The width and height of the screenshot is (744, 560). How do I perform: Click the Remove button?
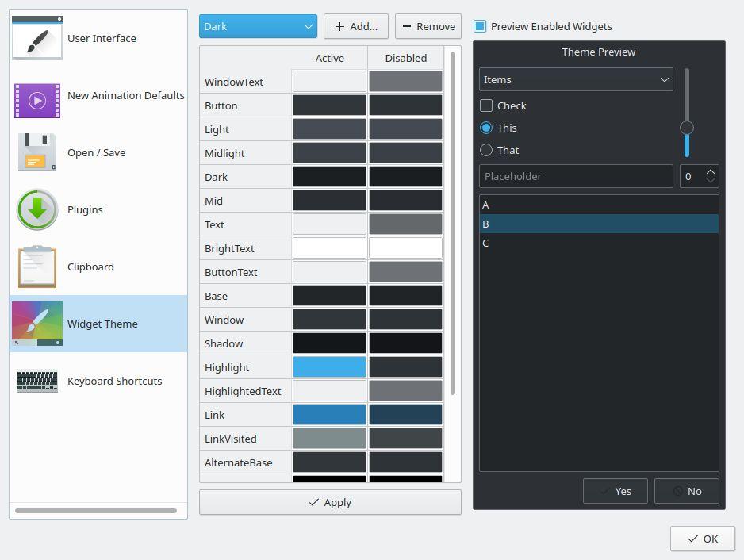[x=428, y=27]
